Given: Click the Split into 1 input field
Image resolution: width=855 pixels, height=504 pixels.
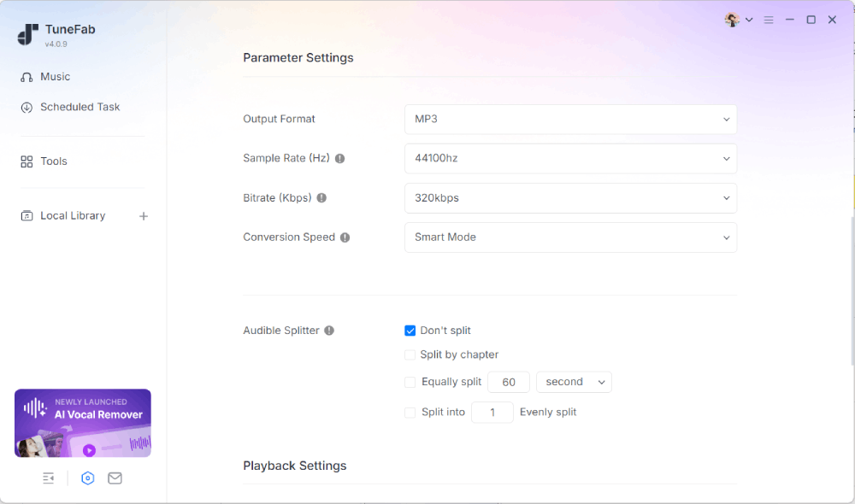Looking at the screenshot, I should pos(492,413).
